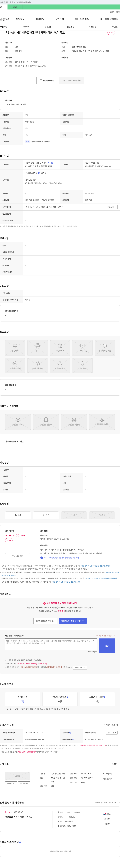Click the 모성보호시설 icon

pos(60,366)
